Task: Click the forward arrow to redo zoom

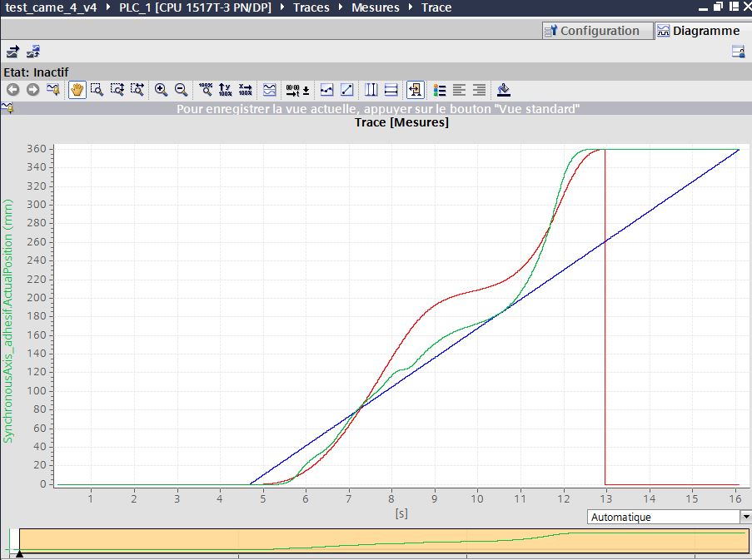Action: [32, 90]
